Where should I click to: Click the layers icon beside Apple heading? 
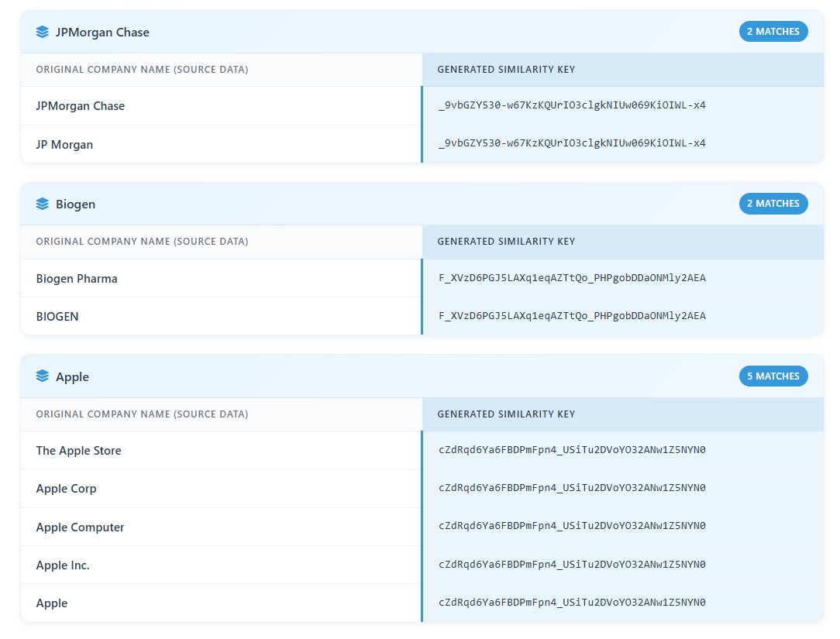(x=43, y=376)
